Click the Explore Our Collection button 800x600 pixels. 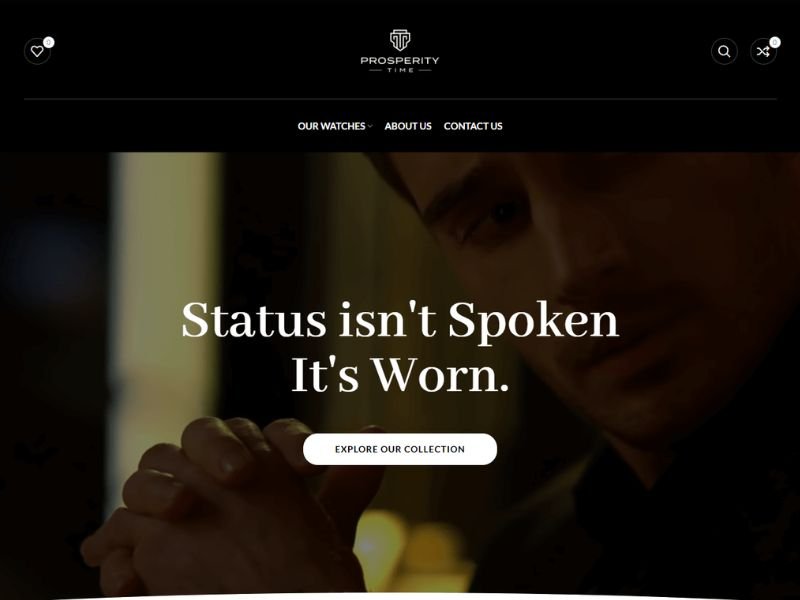pos(400,449)
